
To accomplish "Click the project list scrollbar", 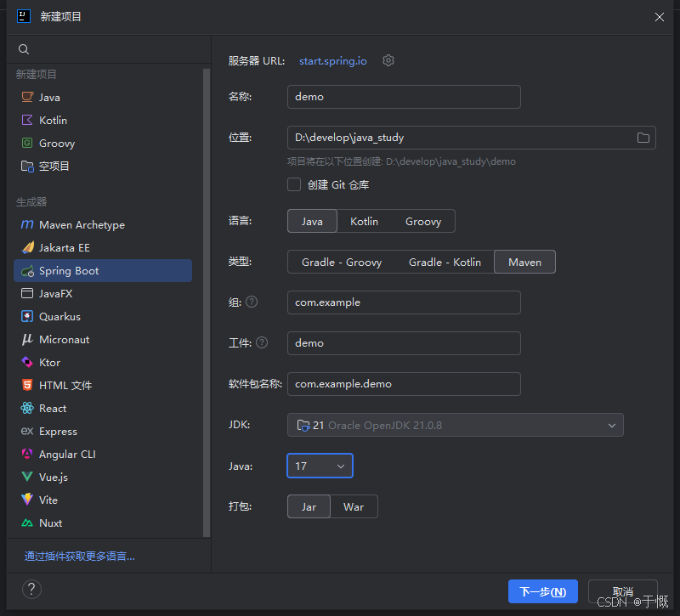I will pos(207,302).
